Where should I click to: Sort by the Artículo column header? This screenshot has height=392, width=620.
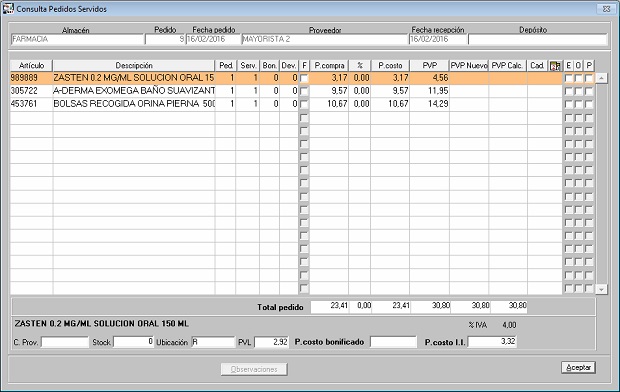click(x=31, y=66)
